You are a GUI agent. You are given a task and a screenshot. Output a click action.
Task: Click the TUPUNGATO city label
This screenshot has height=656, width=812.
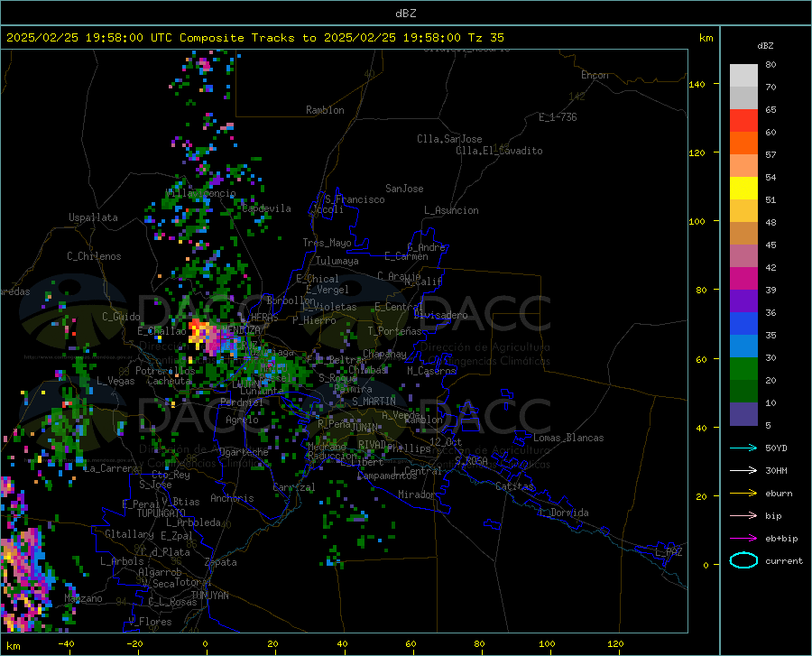[161, 513]
